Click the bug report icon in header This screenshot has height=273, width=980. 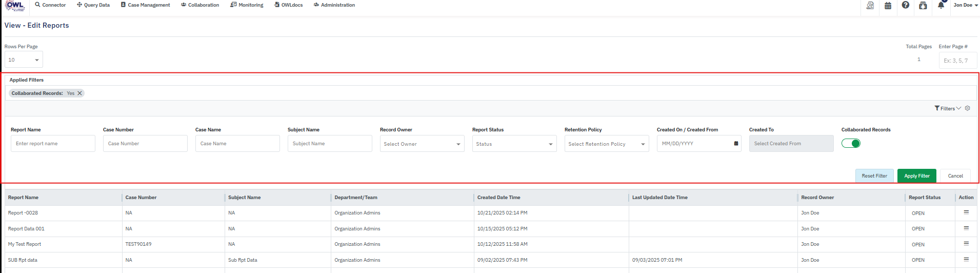pyautogui.click(x=923, y=6)
